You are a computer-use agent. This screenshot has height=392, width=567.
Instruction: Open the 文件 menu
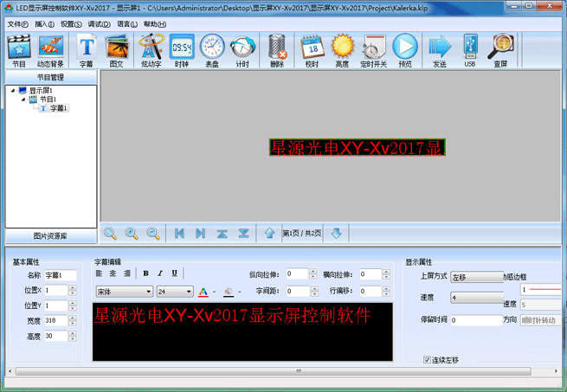pyautogui.click(x=17, y=23)
